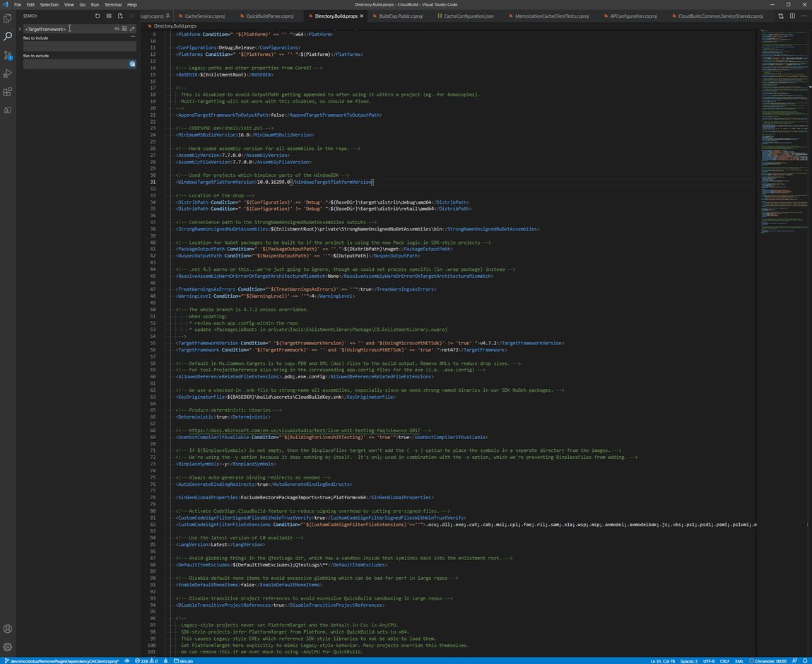
Task: Click errors and warnings count 228
Action: [x=146, y=661]
